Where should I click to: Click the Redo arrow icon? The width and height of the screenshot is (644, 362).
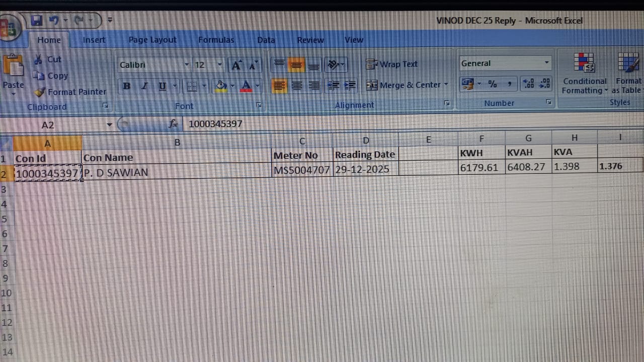(78, 21)
